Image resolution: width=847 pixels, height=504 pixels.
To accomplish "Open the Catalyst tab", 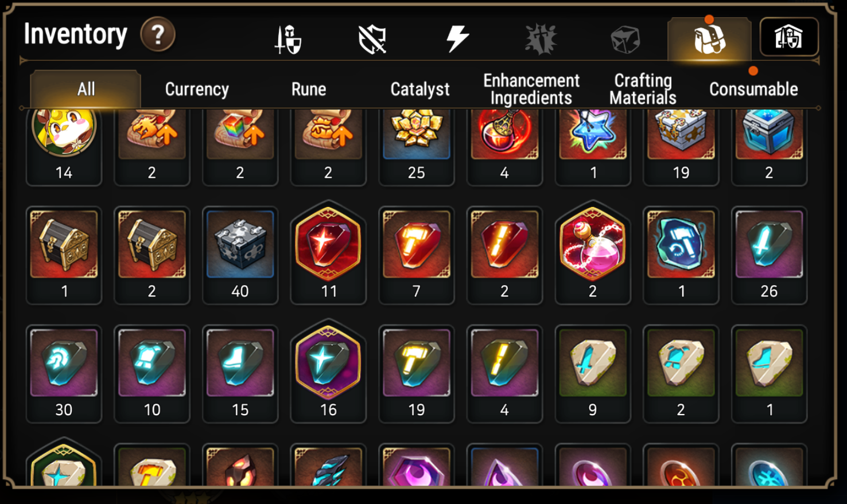I will point(420,89).
